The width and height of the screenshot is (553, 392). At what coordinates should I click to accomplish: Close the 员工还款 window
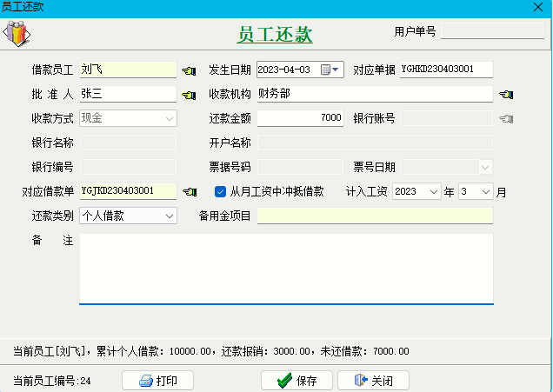click(537, 6)
